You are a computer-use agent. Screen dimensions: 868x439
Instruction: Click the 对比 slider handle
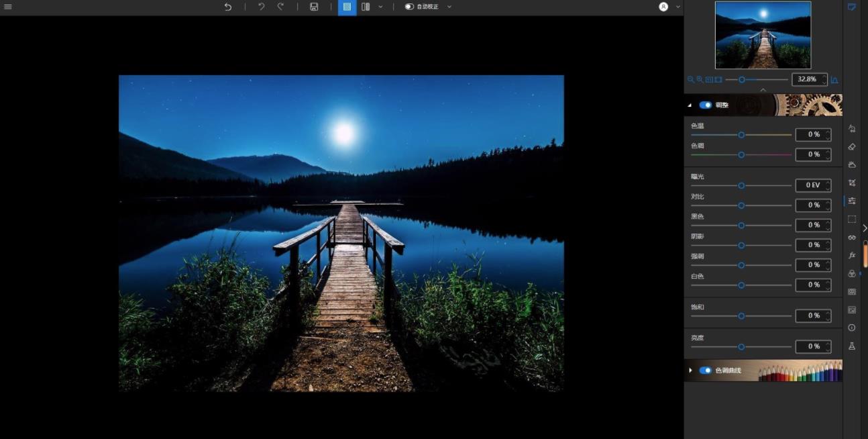click(x=741, y=205)
